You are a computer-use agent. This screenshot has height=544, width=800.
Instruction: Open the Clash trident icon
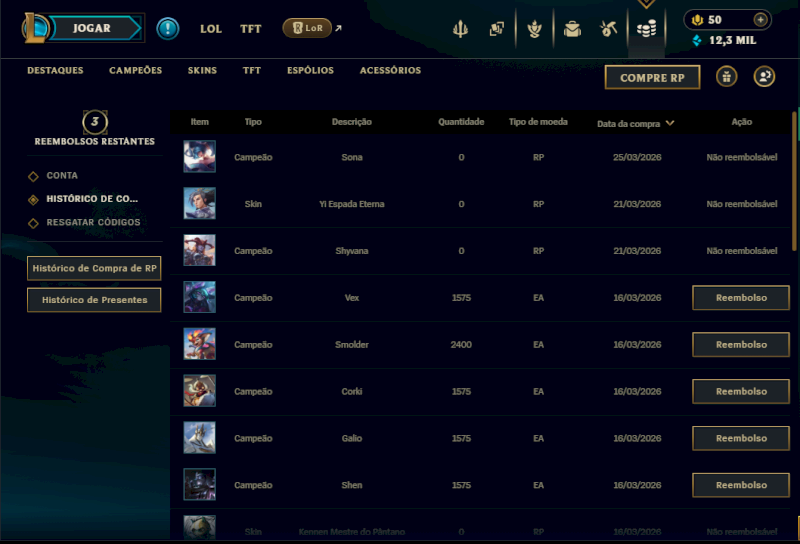pos(460,29)
